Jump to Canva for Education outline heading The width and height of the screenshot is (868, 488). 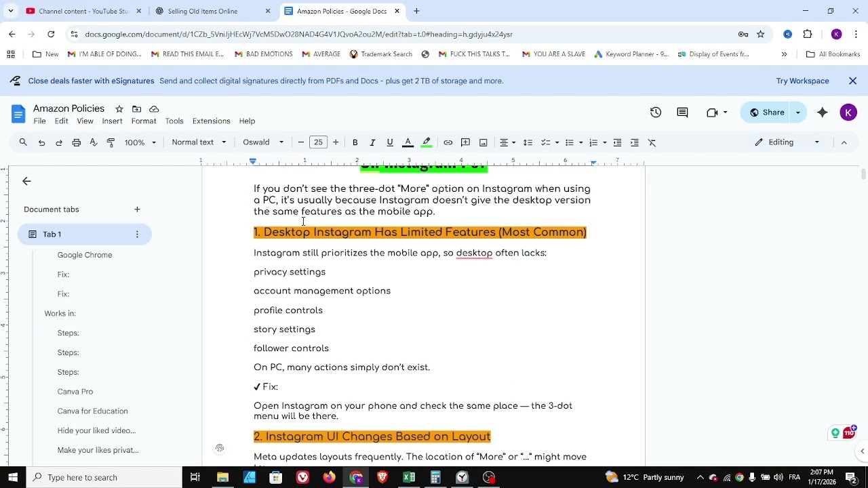(x=92, y=411)
